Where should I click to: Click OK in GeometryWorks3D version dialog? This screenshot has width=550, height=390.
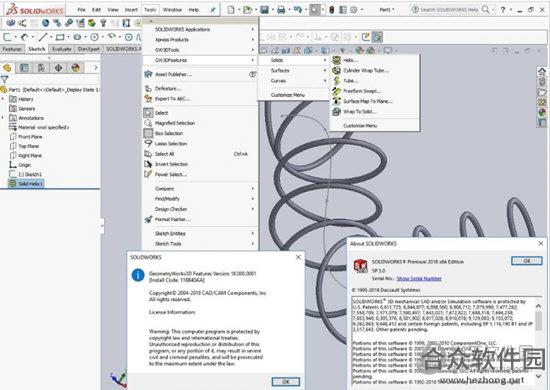point(286,381)
